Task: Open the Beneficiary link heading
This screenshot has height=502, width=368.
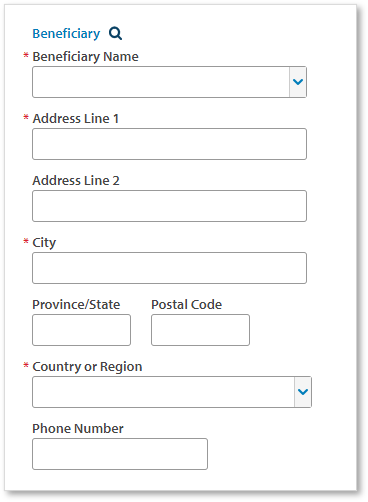Action: tap(66, 33)
